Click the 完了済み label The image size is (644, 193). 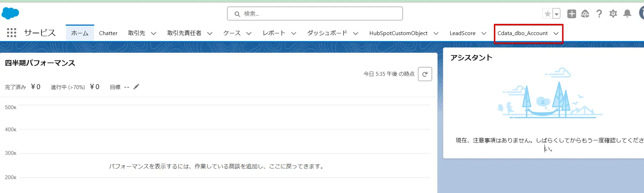click(x=15, y=87)
